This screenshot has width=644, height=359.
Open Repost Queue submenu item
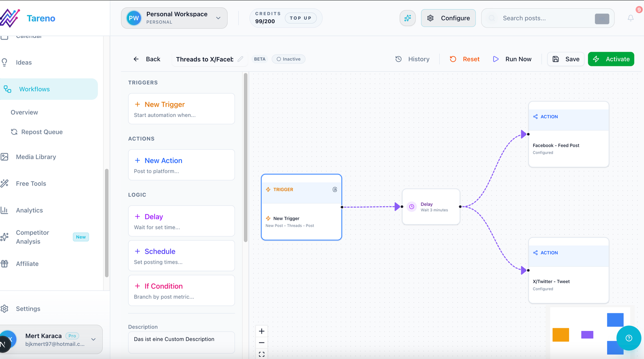pyautogui.click(x=42, y=132)
